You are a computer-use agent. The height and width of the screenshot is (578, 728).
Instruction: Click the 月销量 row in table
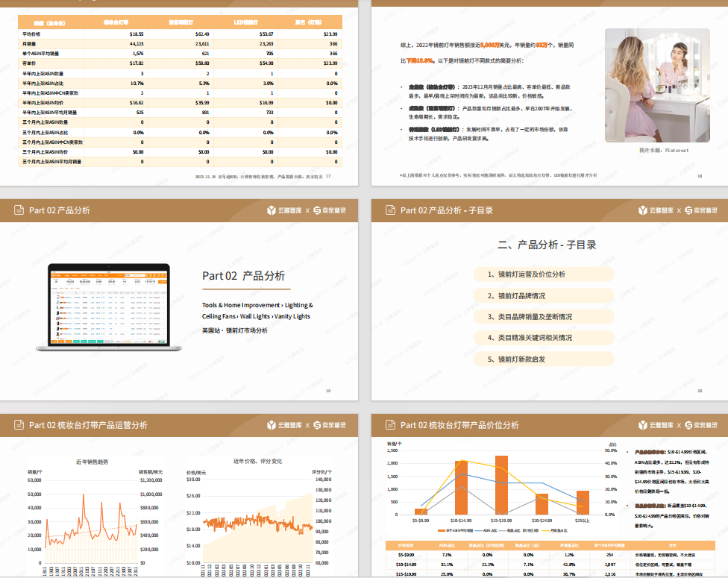click(x=180, y=44)
